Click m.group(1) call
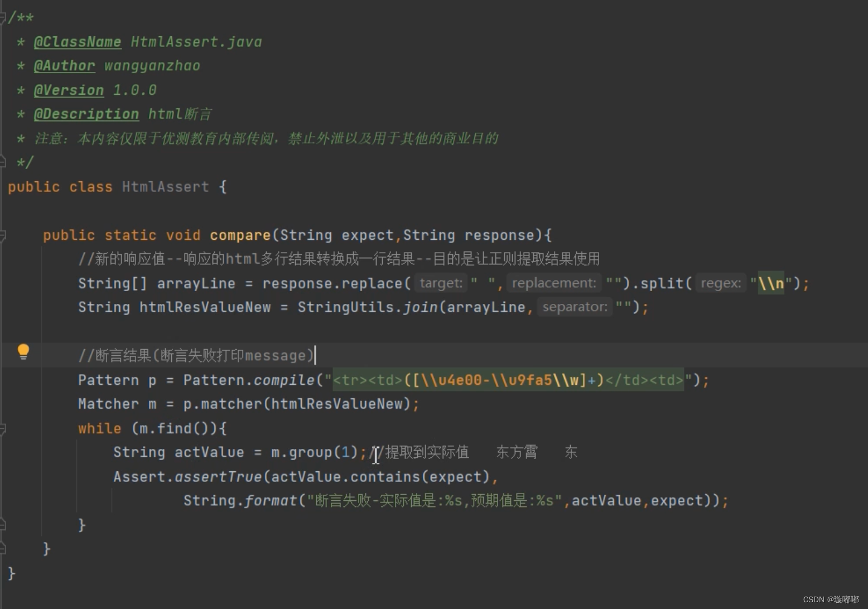 tap(314, 452)
